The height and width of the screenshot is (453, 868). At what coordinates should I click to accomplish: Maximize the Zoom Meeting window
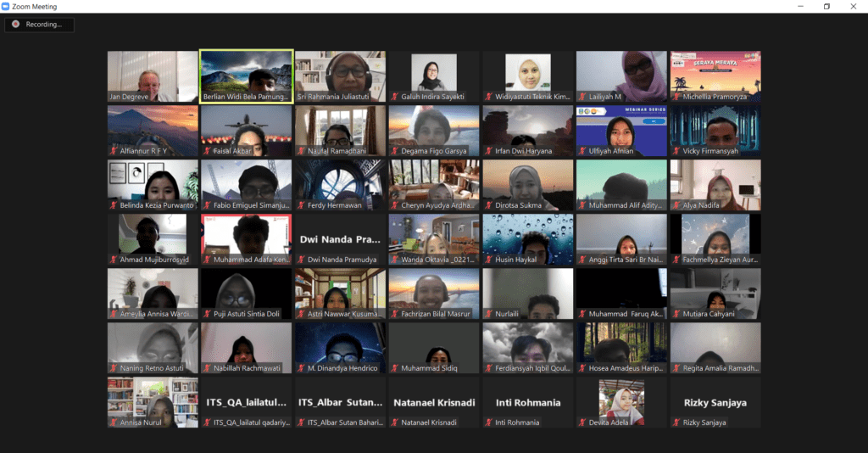826,6
